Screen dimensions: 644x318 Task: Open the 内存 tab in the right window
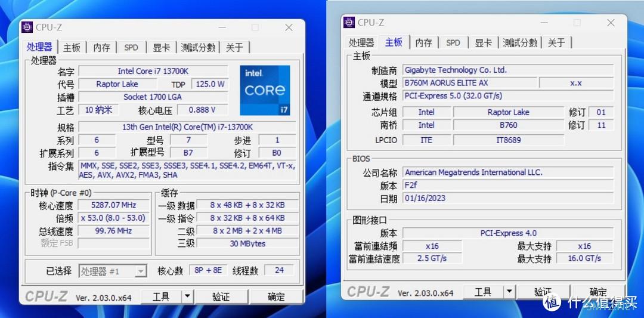[423, 43]
